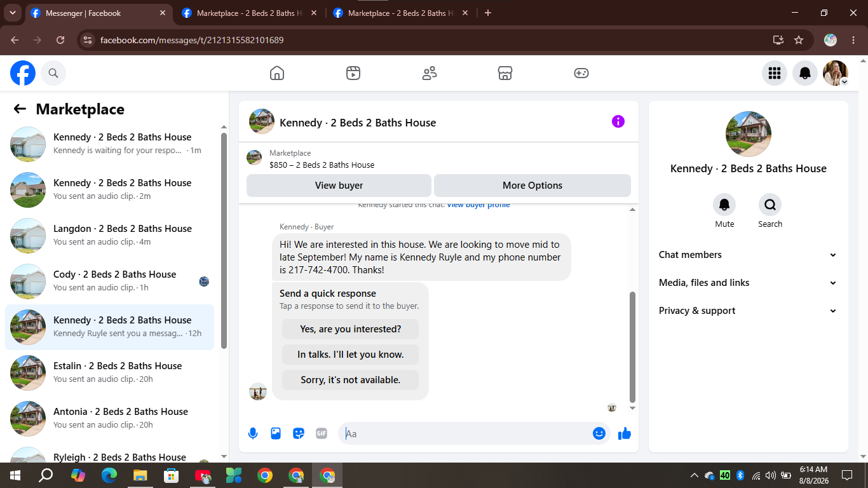868x488 pixels.
Task: Open the account profile menu avatar
Action: tap(836, 73)
